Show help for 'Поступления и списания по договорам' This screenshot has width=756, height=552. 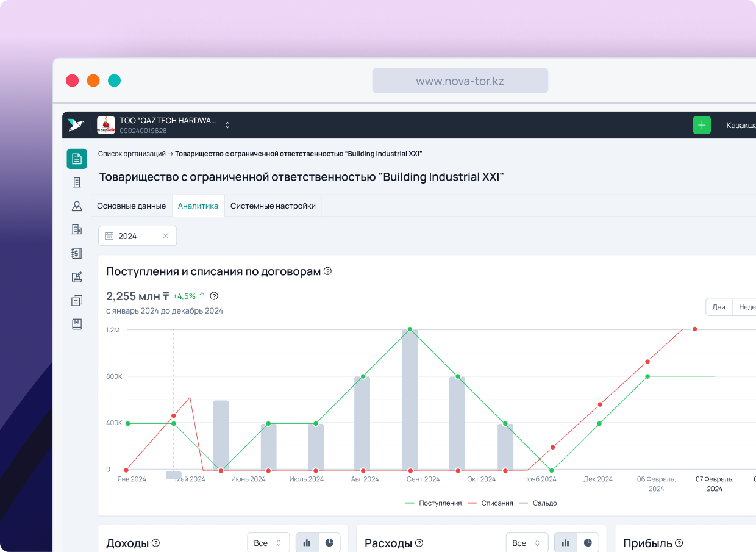[327, 271]
